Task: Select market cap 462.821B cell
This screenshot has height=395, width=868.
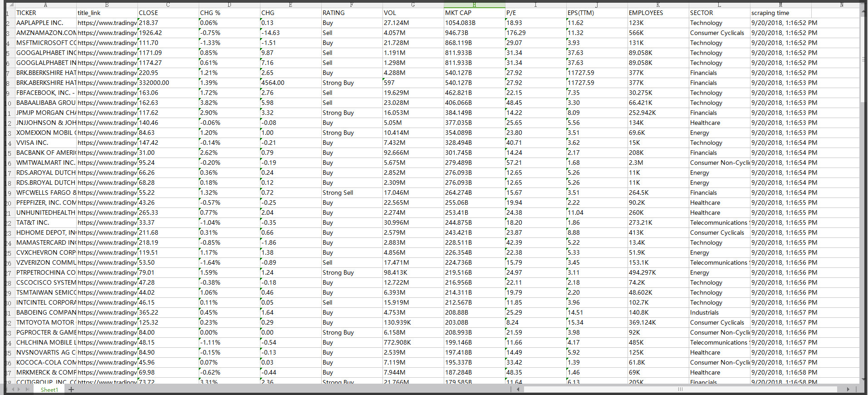Action: [x=474, y=93]
